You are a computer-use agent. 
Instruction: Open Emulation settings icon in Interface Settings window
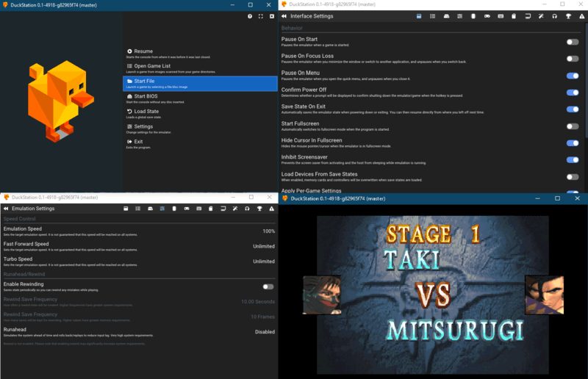[x=460, y=16]
